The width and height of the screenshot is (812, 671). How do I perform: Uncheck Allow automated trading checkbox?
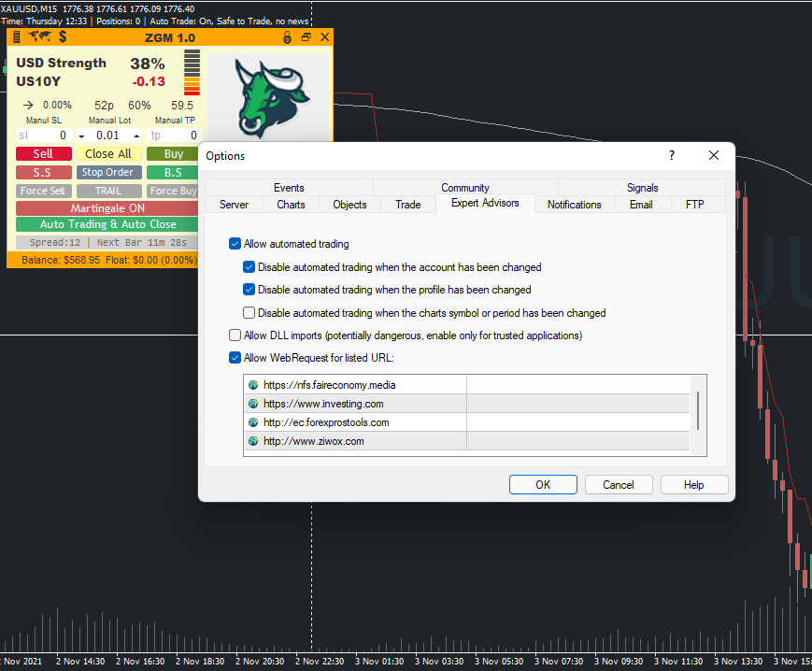235,244
